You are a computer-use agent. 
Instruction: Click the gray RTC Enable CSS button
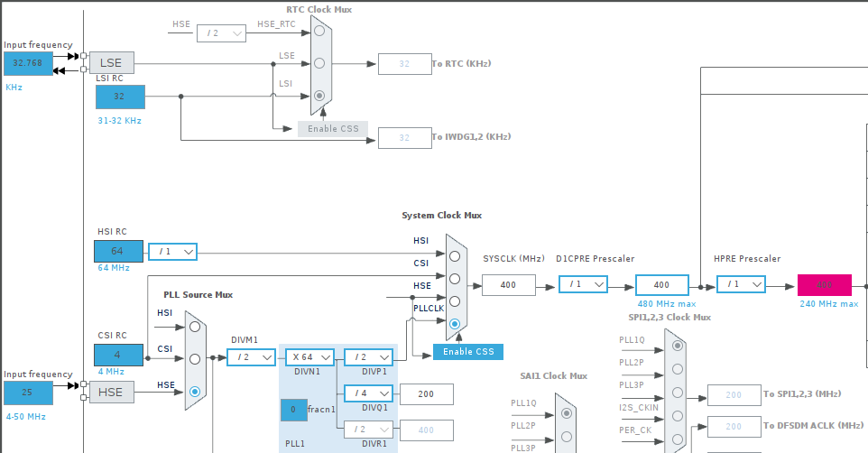[x=333, y=129]
